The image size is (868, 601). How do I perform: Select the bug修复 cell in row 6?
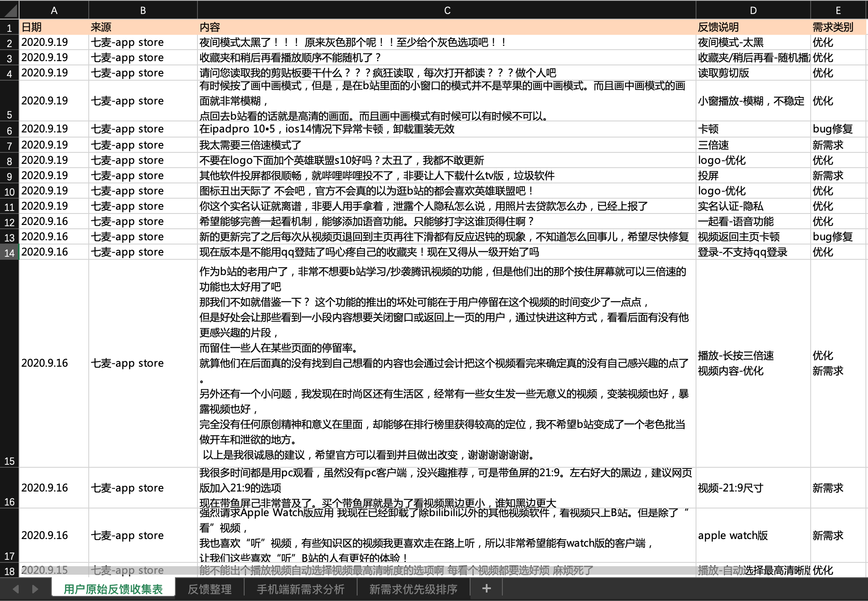coord(838,129)
